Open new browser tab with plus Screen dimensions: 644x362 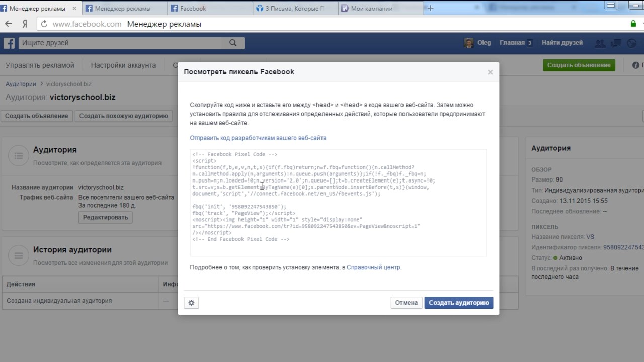[x=430, y=8]
